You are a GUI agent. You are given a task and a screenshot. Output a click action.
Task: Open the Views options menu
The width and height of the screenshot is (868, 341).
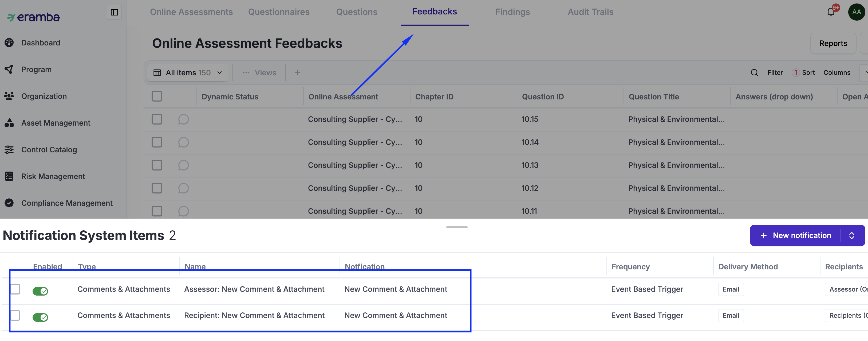[x=259, y=73]
